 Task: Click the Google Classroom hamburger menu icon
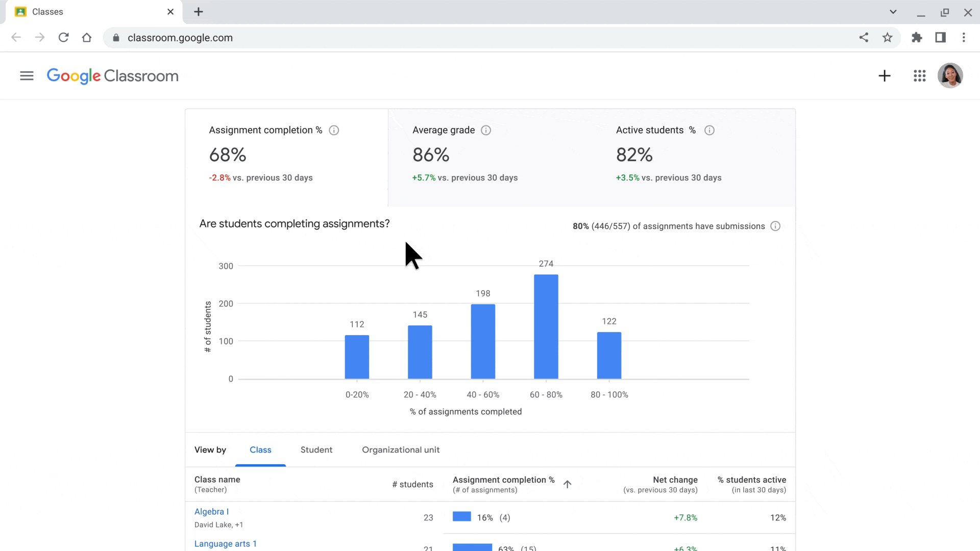point(27,76)
